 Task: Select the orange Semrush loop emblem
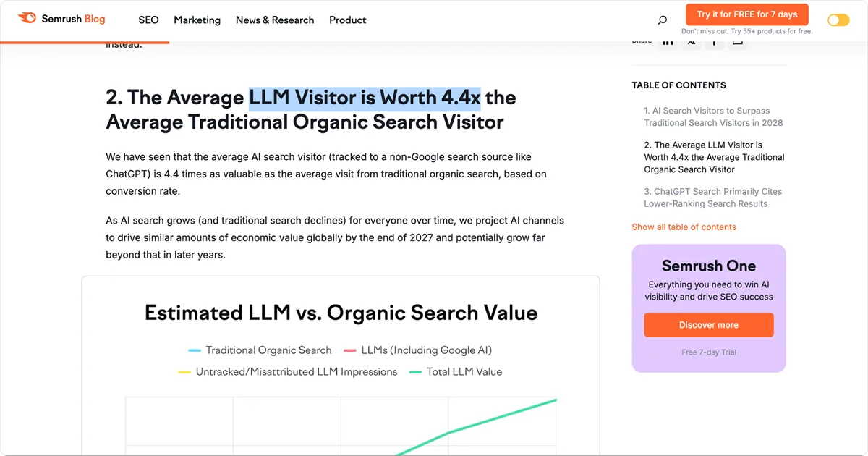point(27,18)
